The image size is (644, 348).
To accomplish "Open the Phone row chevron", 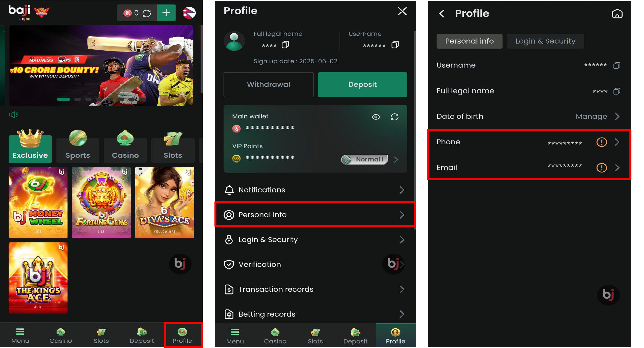I will [x=617, y=142].
